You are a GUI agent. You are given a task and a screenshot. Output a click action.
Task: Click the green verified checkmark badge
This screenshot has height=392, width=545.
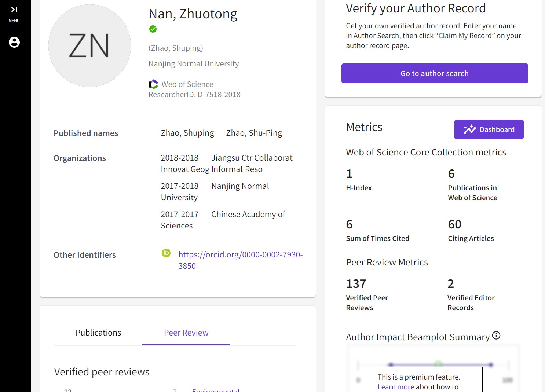click(x=153, y=29)
